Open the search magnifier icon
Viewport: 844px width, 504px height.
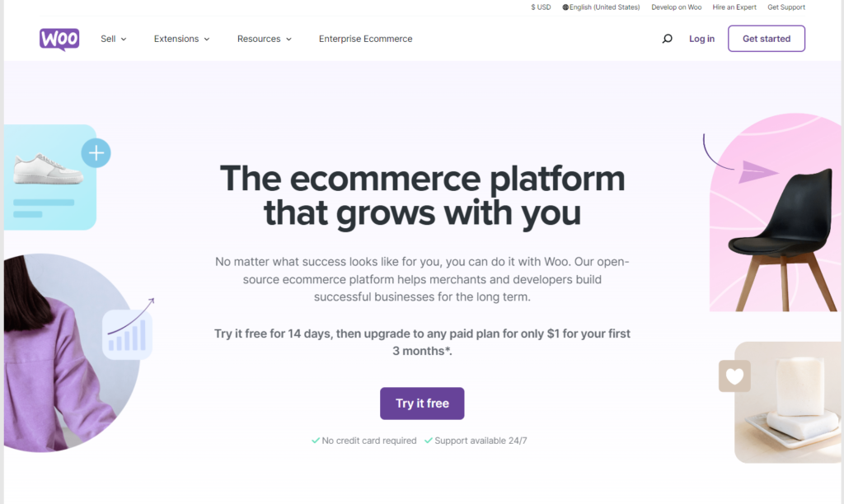click(667, 39)
